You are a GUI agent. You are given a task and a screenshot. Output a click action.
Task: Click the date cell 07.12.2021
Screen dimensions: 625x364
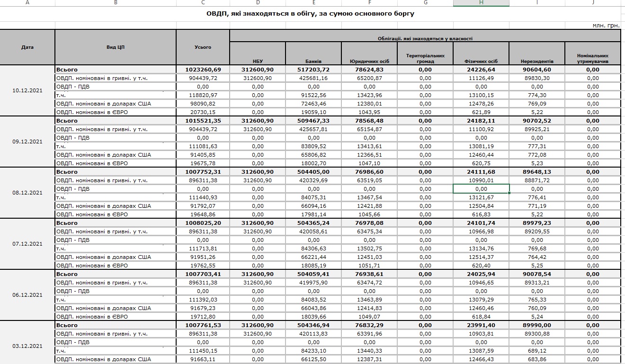27,244
